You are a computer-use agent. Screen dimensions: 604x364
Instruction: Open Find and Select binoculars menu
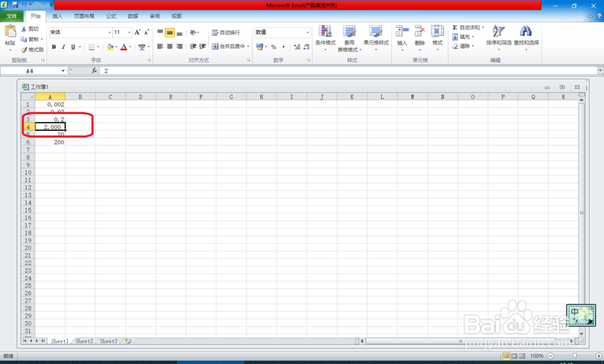pyautogui.click(x=526, y=37)
